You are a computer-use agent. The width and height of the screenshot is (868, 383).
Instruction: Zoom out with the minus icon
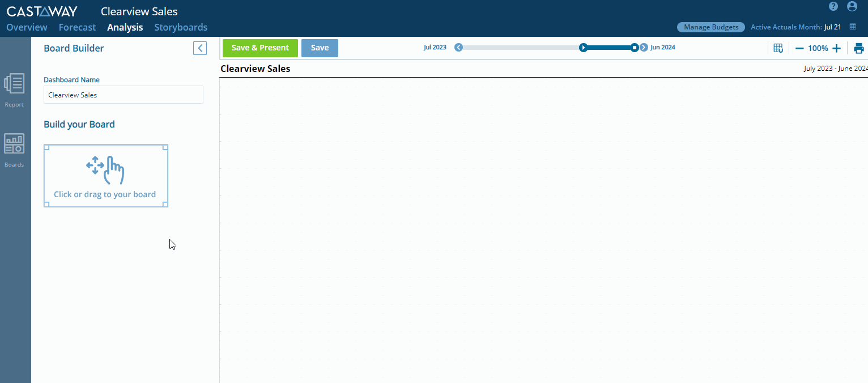coord(799,48)
